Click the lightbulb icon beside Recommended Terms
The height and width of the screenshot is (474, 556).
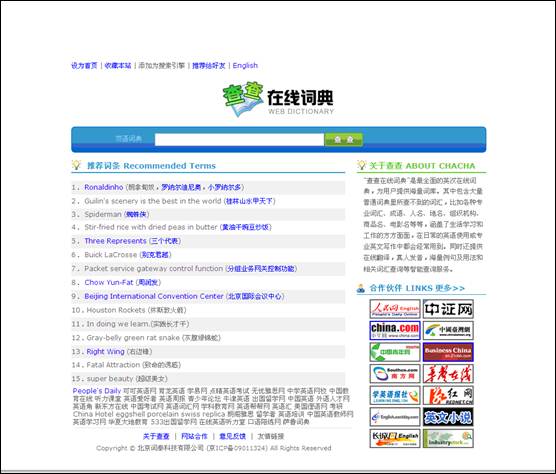pyautogui.click(x=76, y=165)
